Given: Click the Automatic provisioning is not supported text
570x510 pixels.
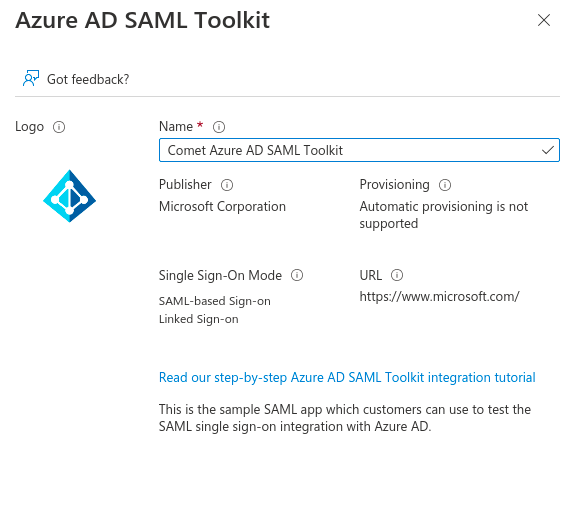Looking at the screenshot, I should click(443, 215).
